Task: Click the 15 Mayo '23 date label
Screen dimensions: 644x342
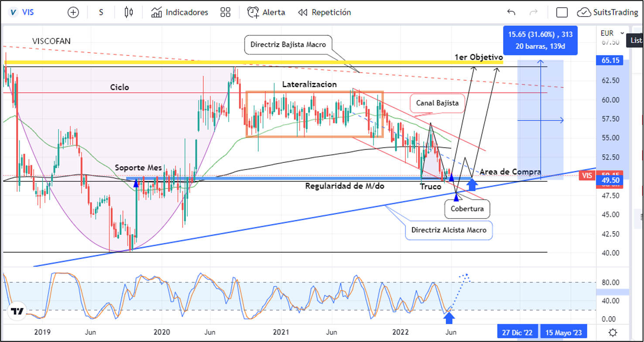Action: pos(563,332)
